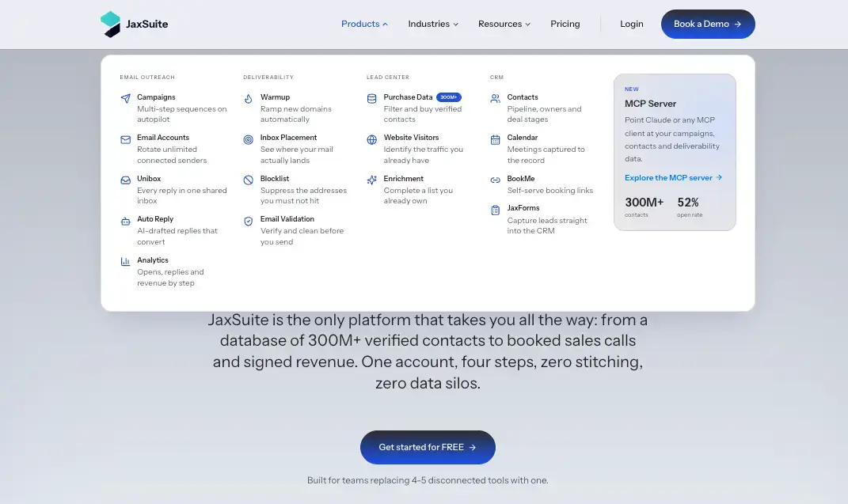This screenshot has height=504, width=848.
Task: Expand the Resources dropdown
Action: 504,24
